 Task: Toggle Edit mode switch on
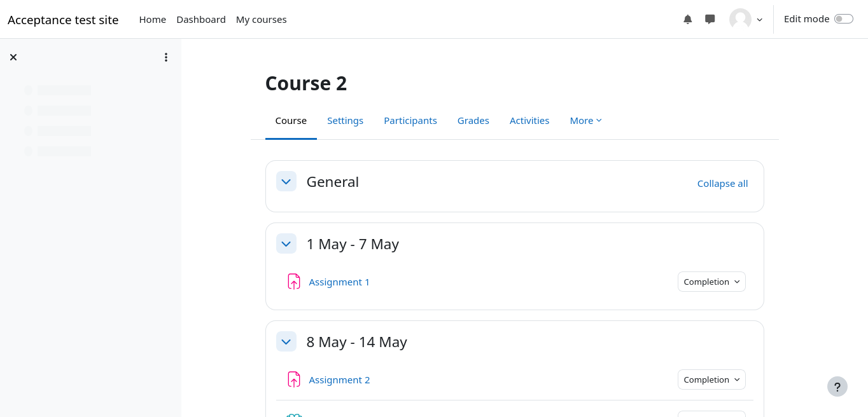point(843,19)
